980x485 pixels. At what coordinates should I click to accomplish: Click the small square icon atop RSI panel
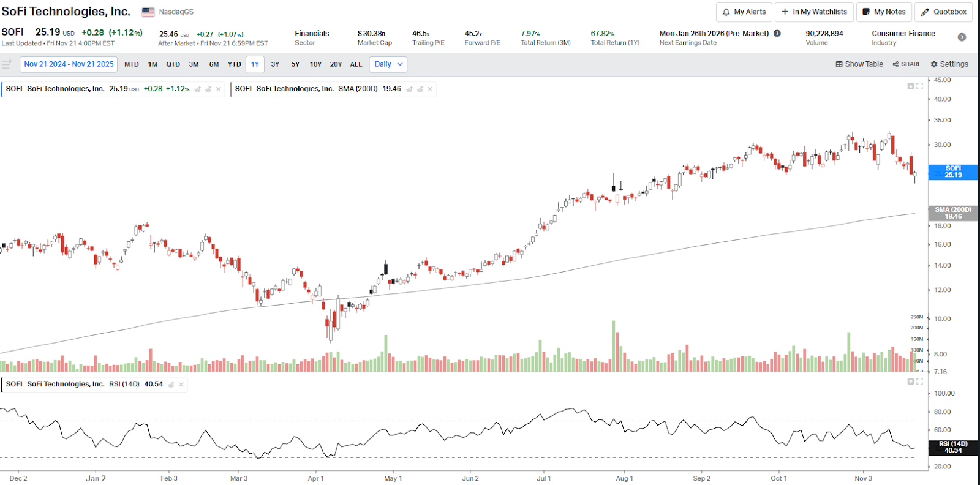click(x=911, y=382)
